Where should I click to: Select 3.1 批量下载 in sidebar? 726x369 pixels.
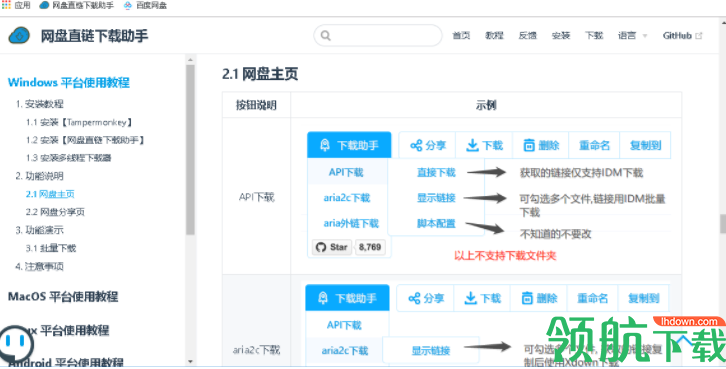point(51,248)
